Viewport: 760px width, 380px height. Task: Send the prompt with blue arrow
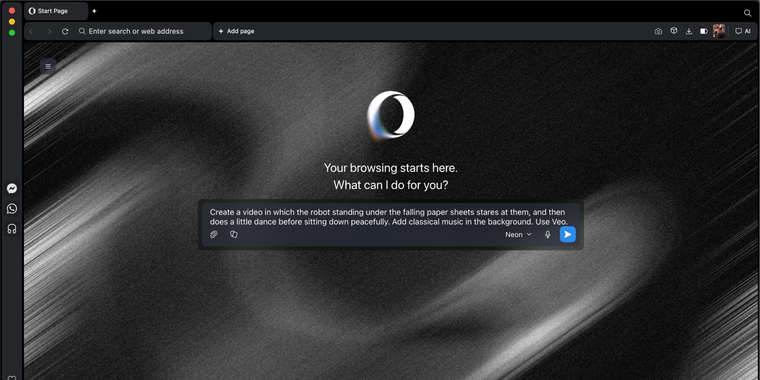tap(568, 234)
